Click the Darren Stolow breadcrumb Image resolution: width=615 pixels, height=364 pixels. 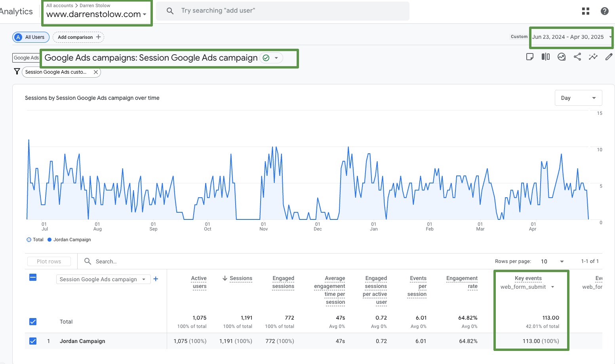click(x=95, y=6)
